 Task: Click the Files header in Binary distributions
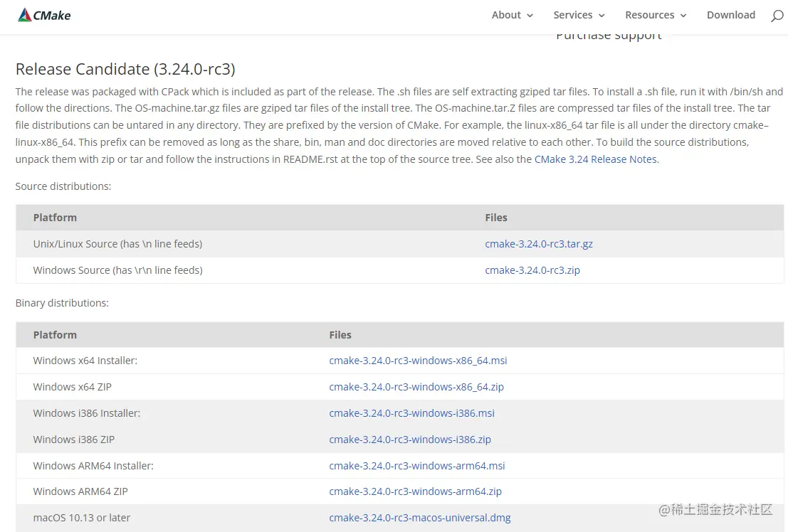pos(340,335)
